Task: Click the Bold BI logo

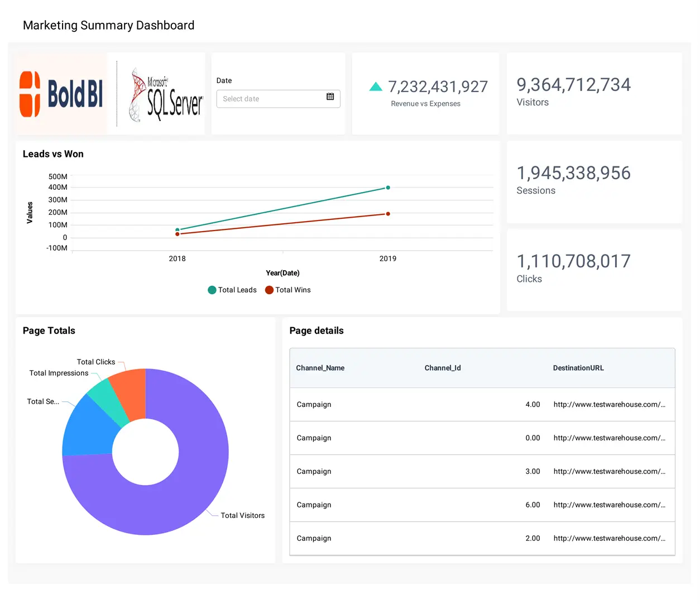Action: click(60, 93)
